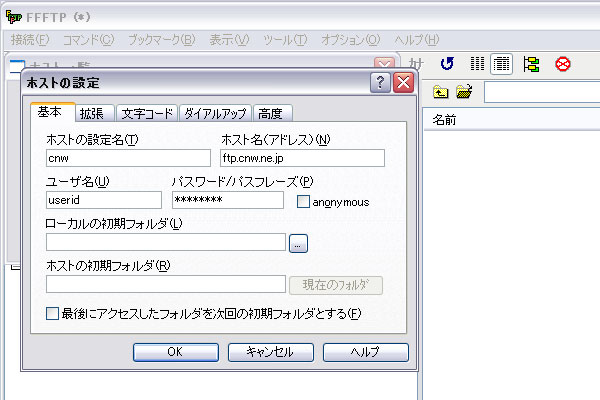Click the ユーザ名 field containing userid
The height and width of the screenshot is (400, 600).
pos(104,200)
